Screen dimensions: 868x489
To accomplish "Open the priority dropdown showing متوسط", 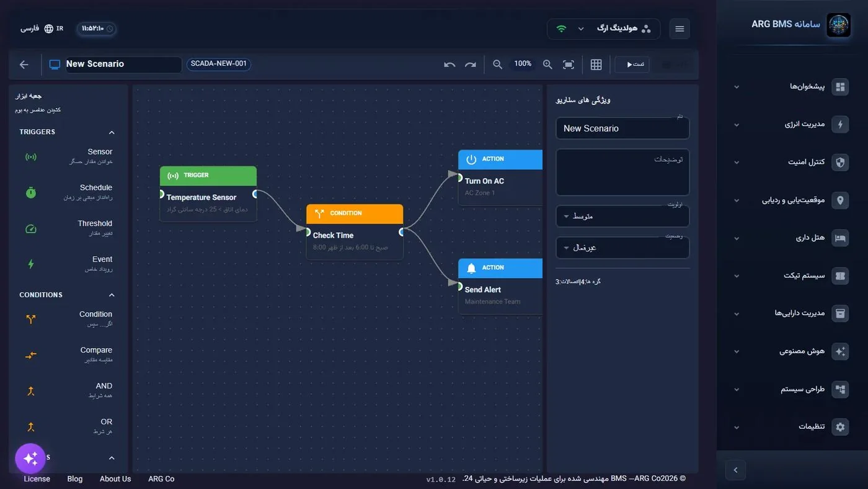I will click(x=622, y=217).
